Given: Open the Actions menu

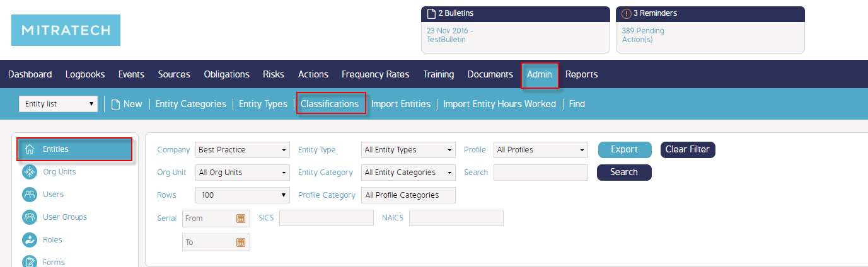Looking at the screenshot, I should pyautogui.click(x=313, y=74).
